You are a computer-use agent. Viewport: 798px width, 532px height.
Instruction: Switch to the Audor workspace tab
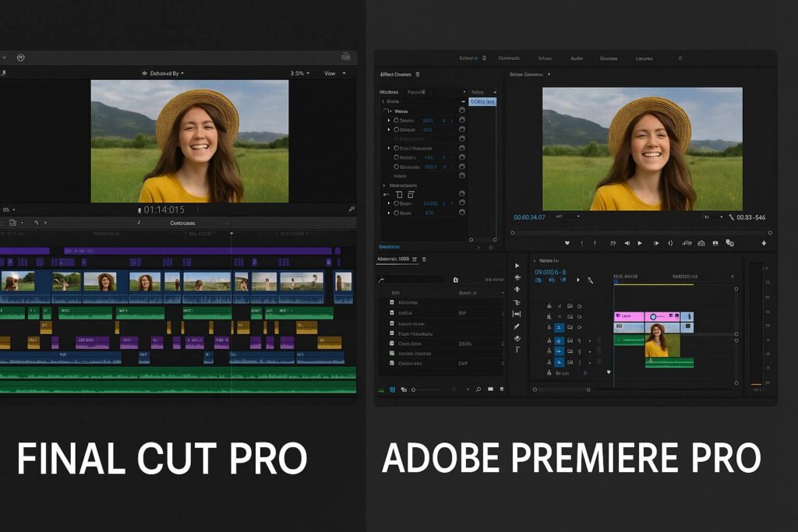577,58
